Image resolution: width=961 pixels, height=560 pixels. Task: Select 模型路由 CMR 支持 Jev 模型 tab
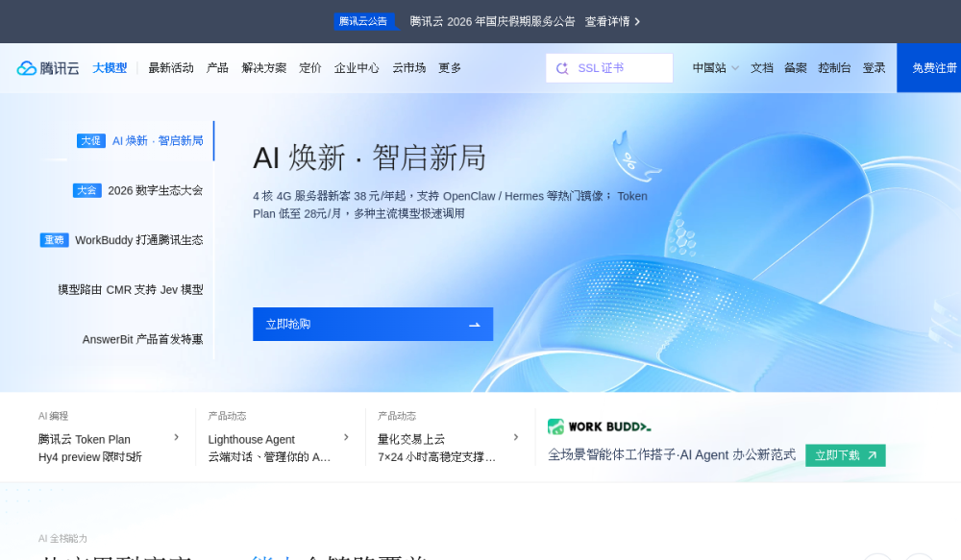131,290
